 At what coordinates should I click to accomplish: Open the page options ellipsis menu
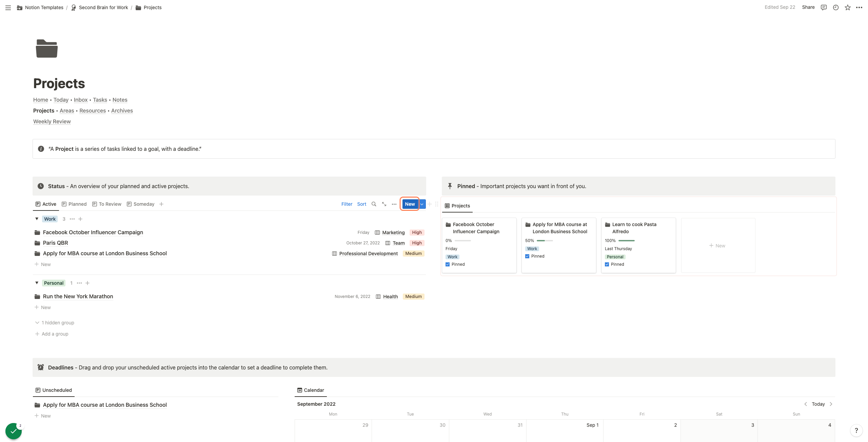point(859,7)
